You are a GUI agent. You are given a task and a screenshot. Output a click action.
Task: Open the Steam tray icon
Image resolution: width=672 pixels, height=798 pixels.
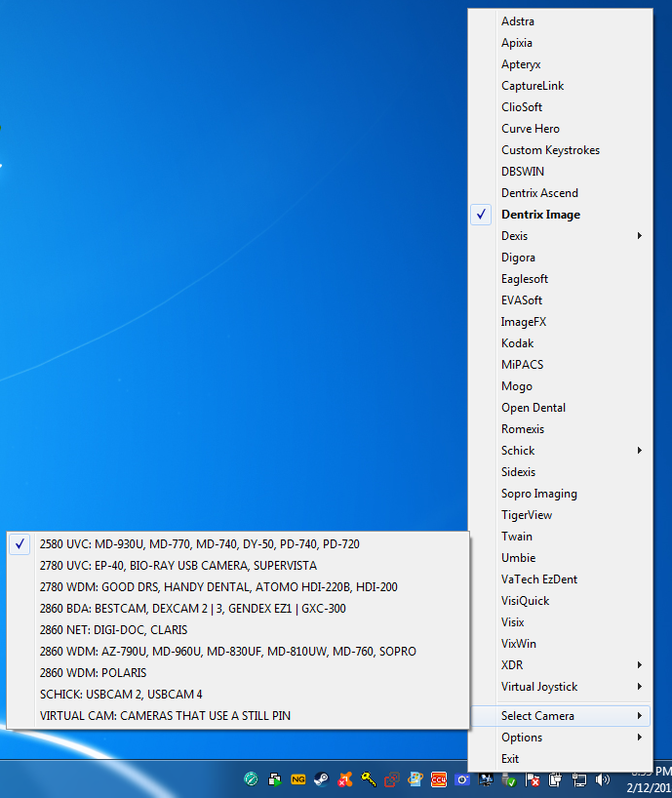pyautogui.click(x=322, y=779)
